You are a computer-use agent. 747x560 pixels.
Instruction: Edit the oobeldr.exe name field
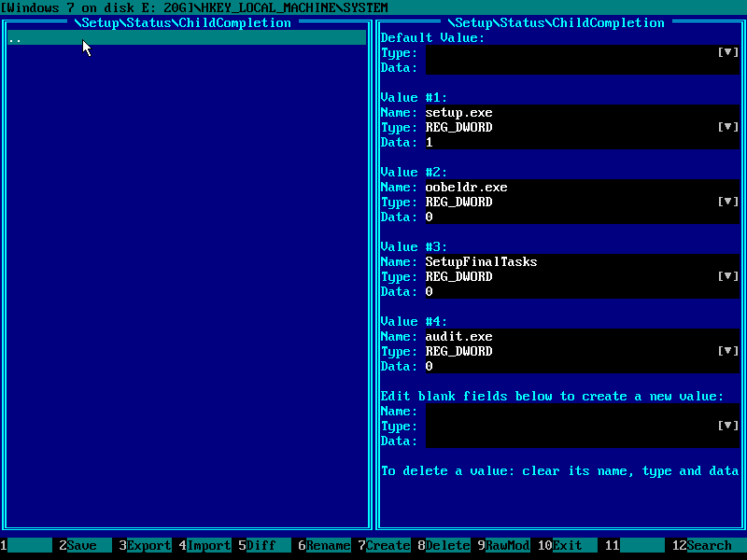click(582, 188)
